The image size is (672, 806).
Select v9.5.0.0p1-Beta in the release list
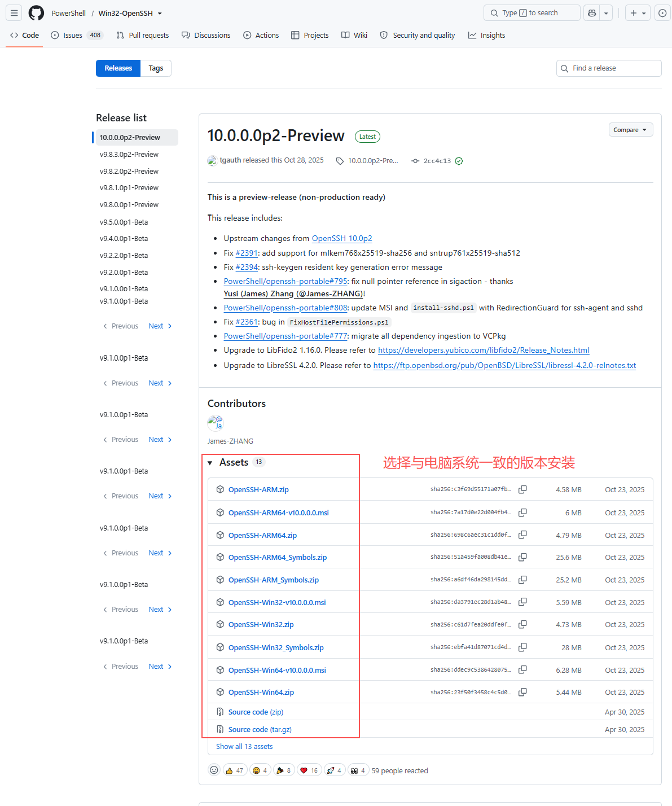pos(124,222)
